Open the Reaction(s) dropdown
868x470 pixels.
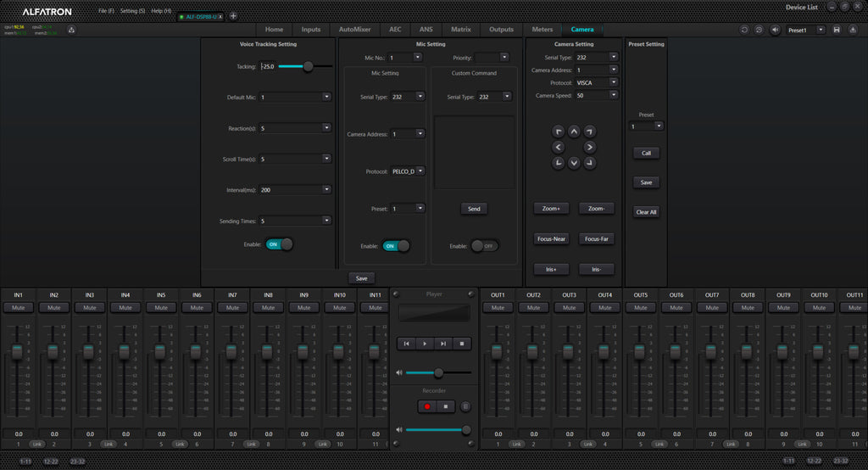(x=326, y=128)
